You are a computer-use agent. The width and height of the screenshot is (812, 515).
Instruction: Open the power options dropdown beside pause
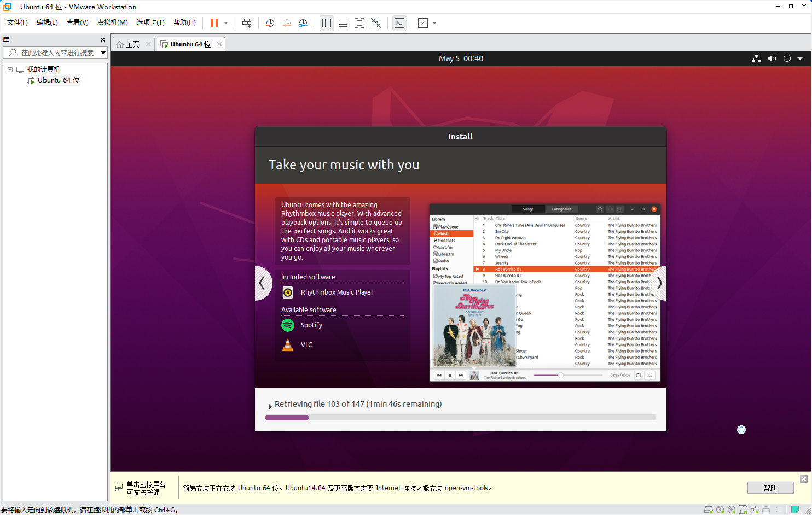pos(226,23)
